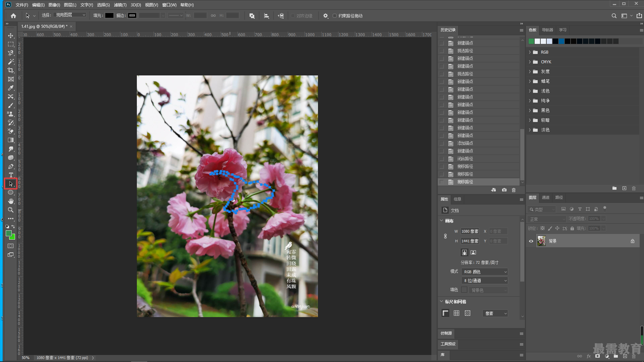This screenshot has height=362, width=644.
Task: Open the 滤镜(T) menu
Action: click(120, 5)
